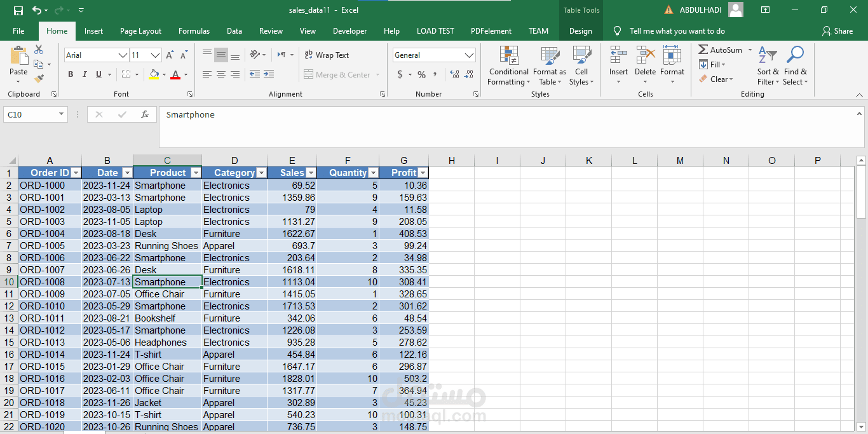Click the vertical scrollbar down arrow
This screenshot has width=868, height=434.
pos(861,426)
